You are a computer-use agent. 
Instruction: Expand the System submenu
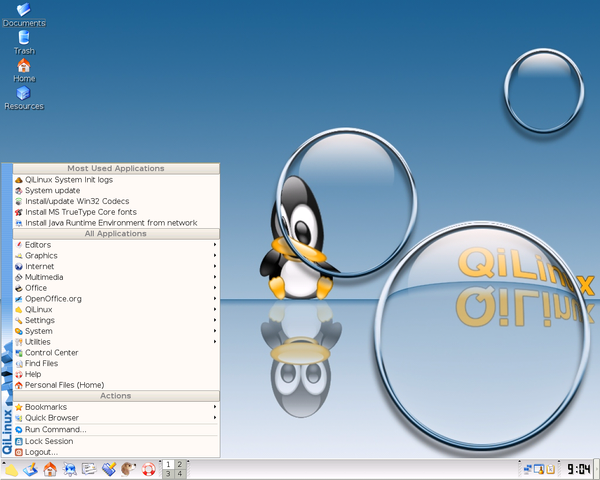tap(116, 331)
